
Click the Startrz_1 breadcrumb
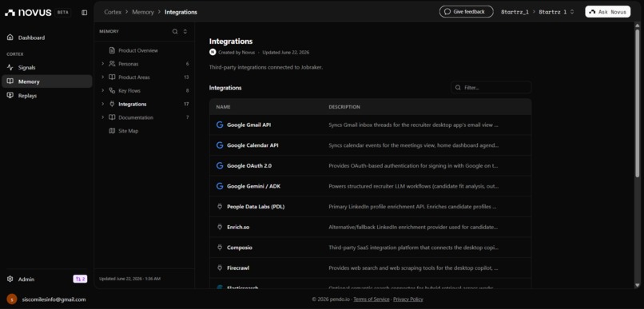(x=515, y=12)
